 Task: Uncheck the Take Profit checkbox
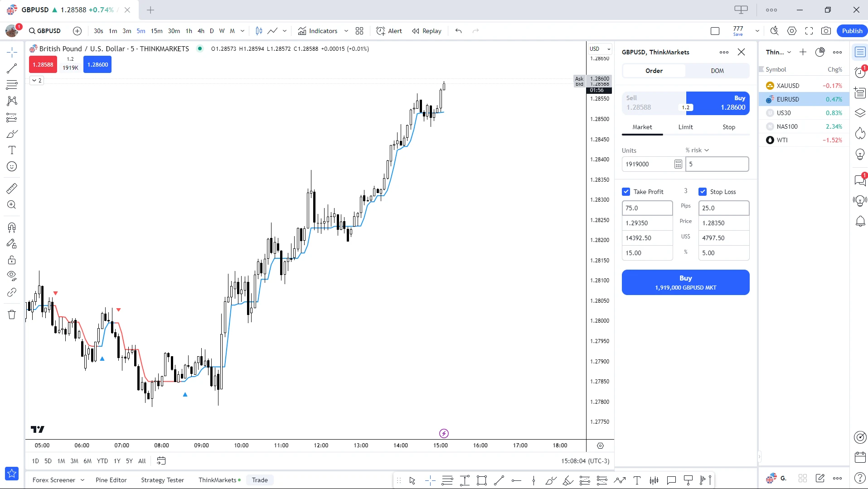[x=627, y=191]
